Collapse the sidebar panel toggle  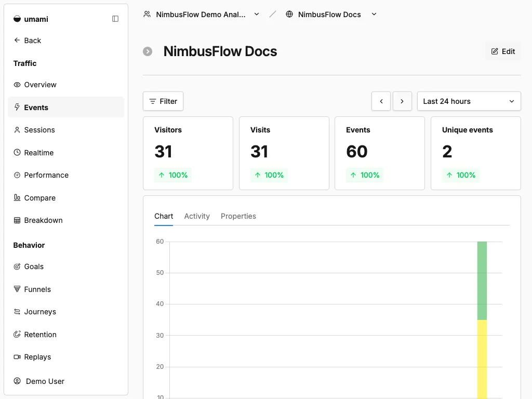pyautogui.click(x=115, y=19)
